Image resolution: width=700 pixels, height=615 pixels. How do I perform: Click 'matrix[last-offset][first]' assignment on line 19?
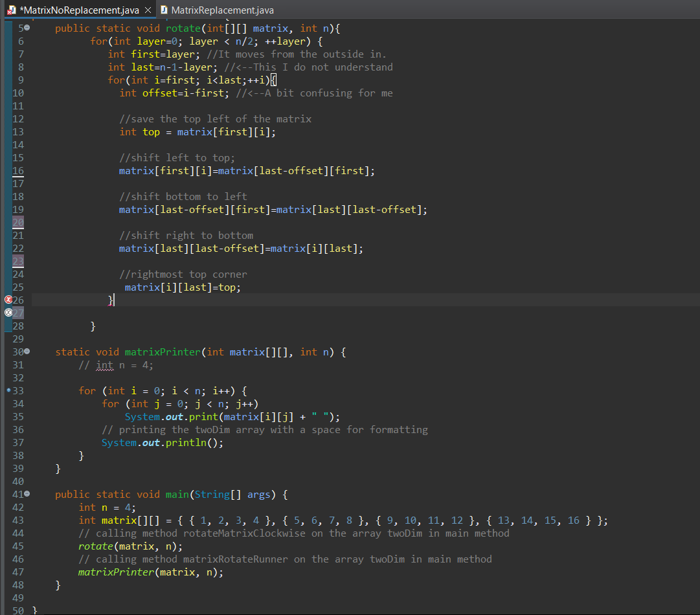coord(273,210)
